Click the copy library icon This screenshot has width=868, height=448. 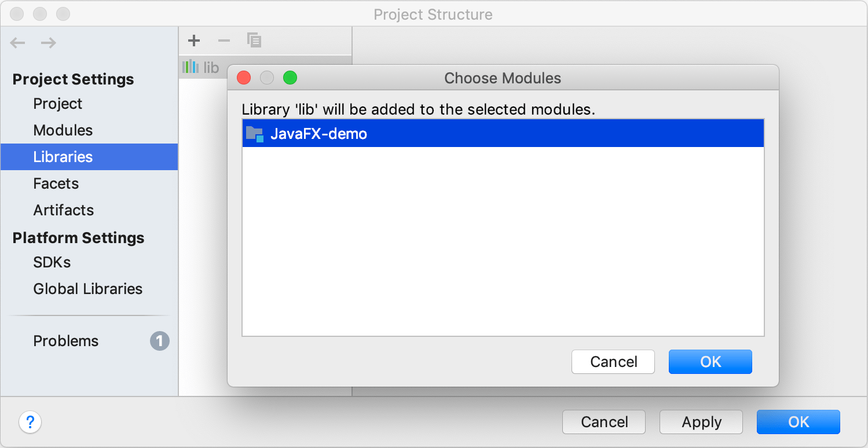[x=254, y=41]
